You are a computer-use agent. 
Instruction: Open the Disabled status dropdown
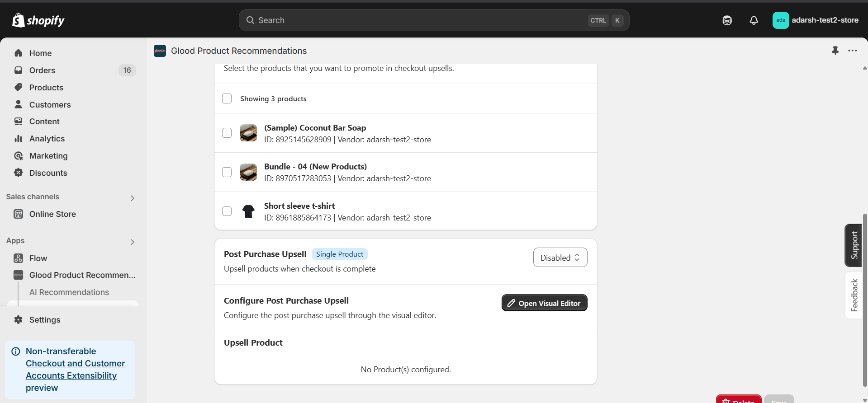(x=560, y=258)
